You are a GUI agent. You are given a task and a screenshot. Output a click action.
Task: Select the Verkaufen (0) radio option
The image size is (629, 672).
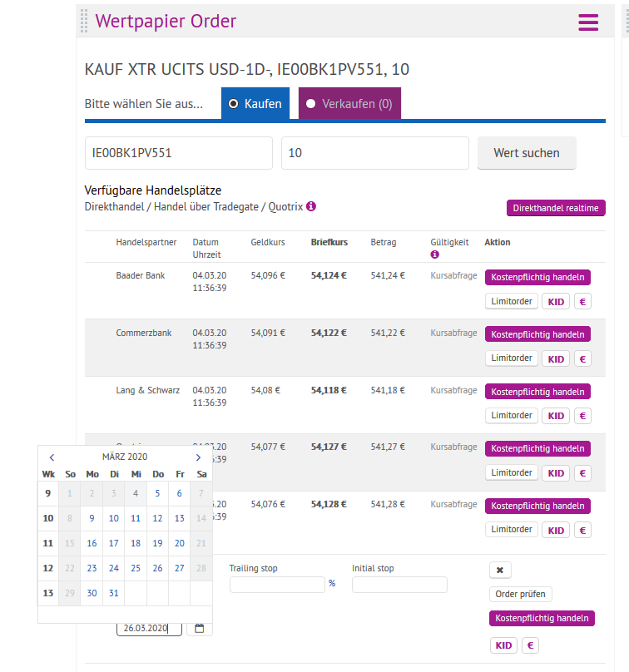pos(349,104)
